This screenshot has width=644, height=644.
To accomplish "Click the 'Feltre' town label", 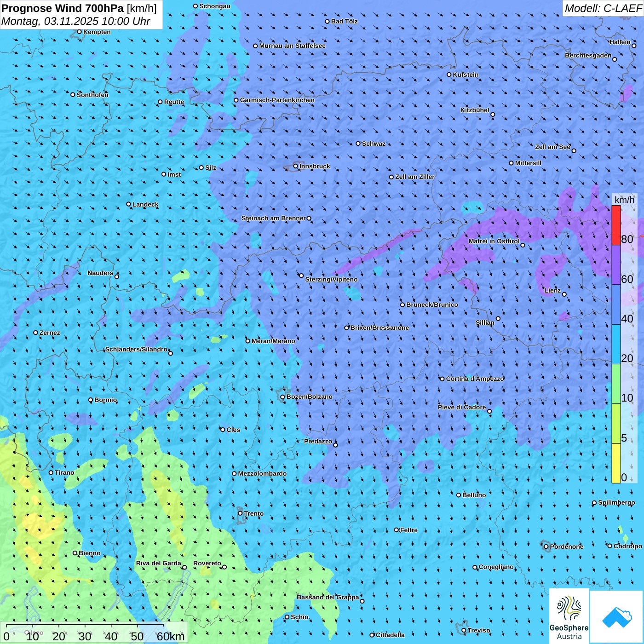I will pyautogui.click(x=409, y=530).
